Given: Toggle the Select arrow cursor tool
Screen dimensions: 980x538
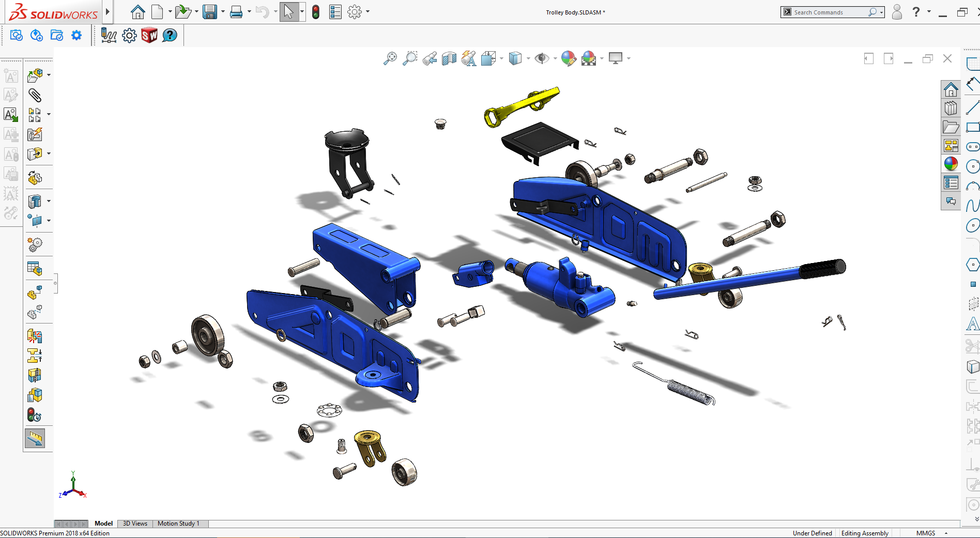Looking at the screenshot, I should [288, 12].
